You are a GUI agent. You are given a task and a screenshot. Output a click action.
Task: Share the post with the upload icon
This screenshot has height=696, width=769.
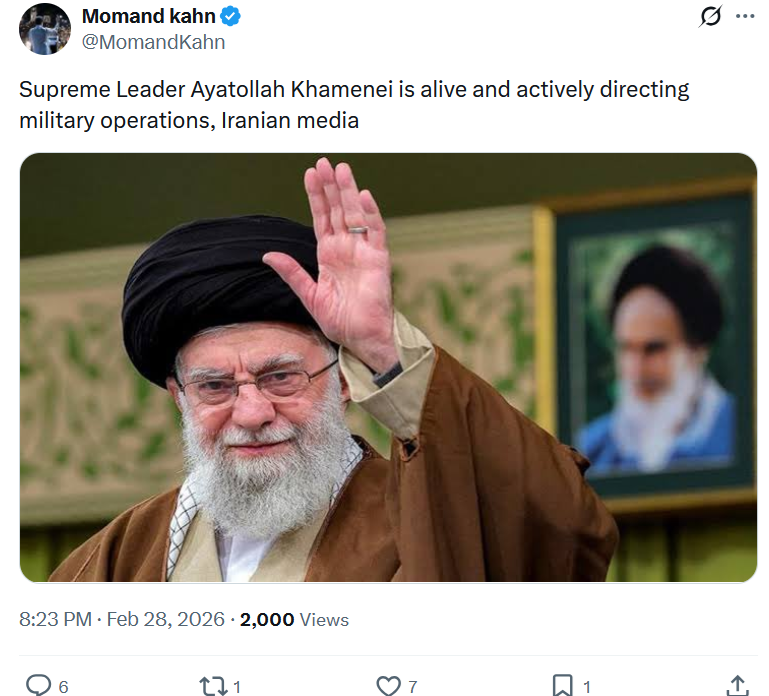pos(738,685)
